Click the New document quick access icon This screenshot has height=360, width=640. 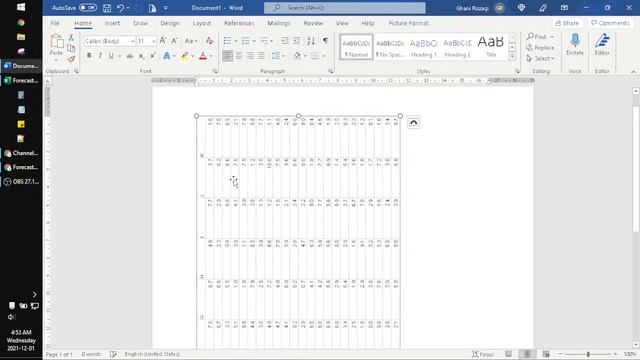click(x=152, y=8)
